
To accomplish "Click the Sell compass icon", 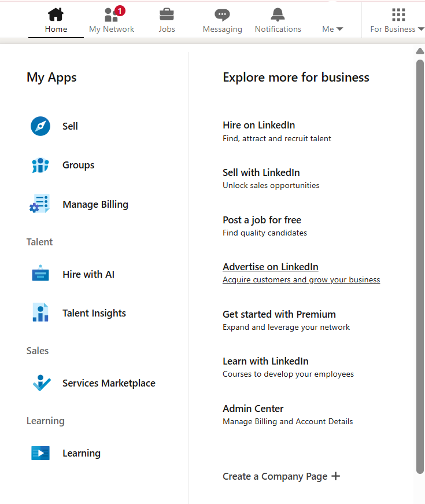I will (40, 126).
